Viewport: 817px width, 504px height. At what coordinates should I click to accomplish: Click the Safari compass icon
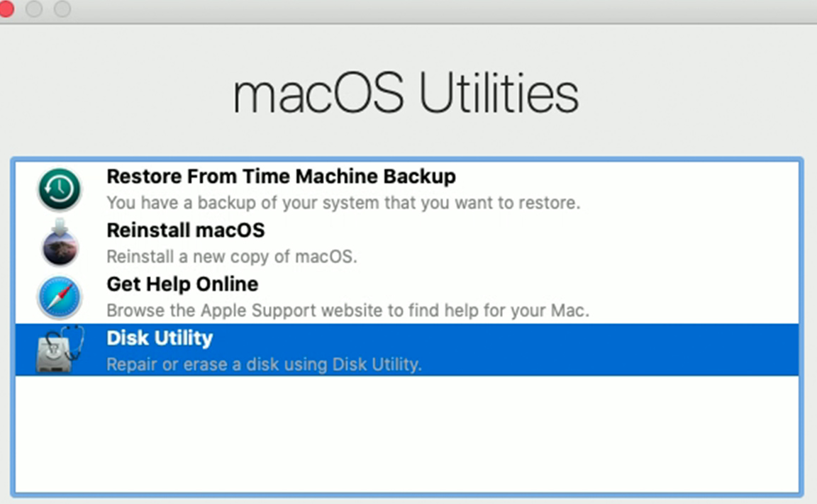point(60,297)
